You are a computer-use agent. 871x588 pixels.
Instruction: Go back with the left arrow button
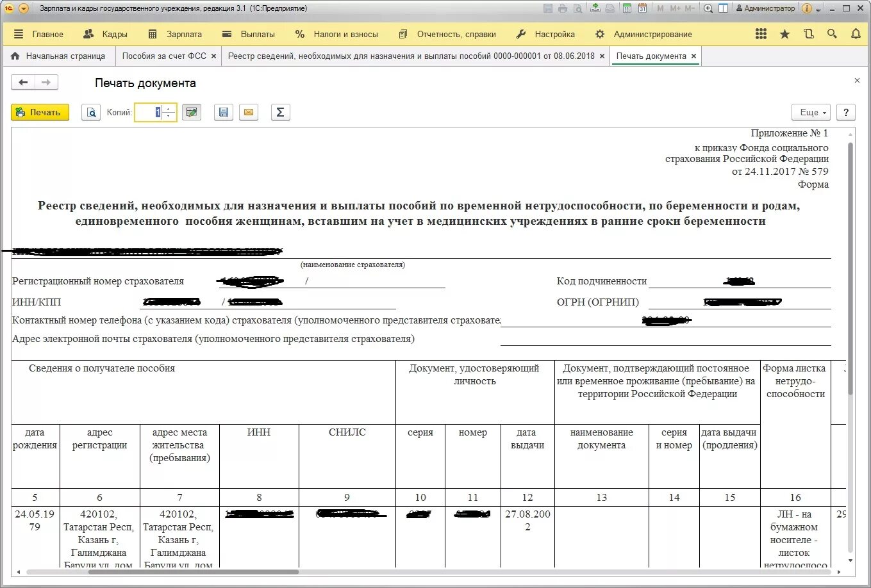click(x=23, y=82)
